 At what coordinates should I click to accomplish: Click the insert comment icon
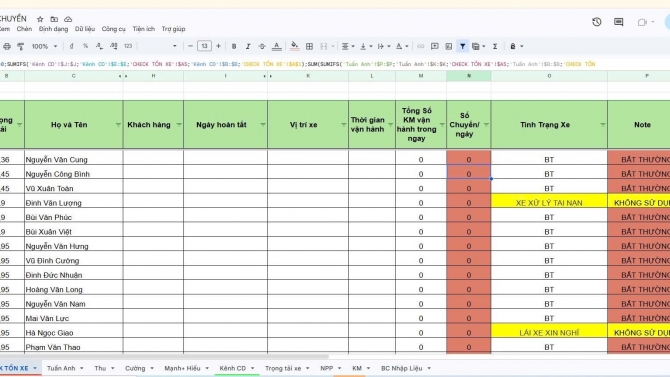(x=435, y=46)
